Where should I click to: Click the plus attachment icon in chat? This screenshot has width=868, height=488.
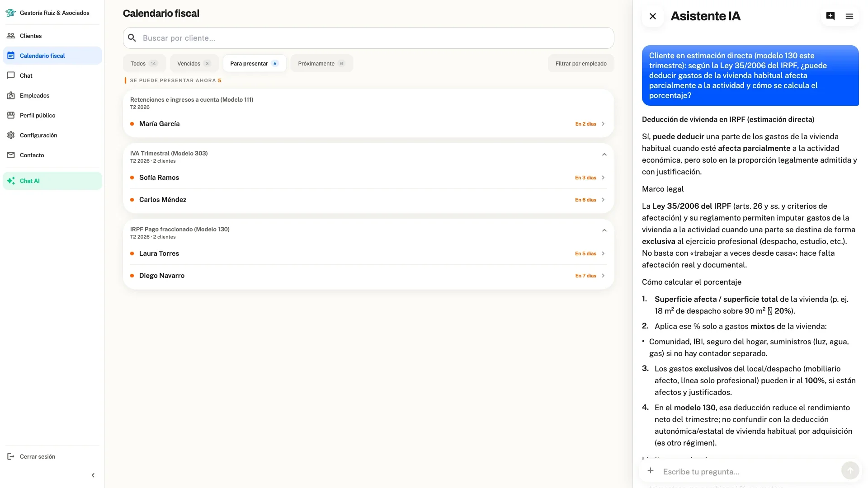[x=651, y=471]
